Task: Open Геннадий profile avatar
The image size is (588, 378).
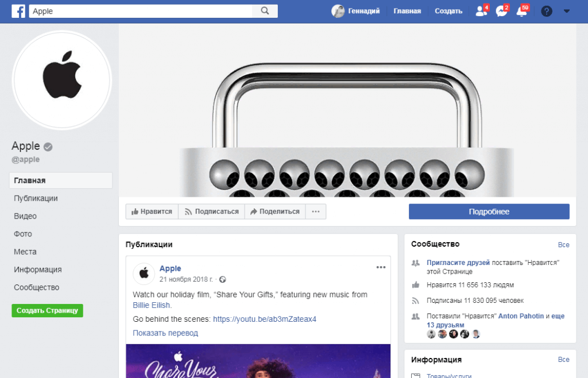Action: click(338, 11)
